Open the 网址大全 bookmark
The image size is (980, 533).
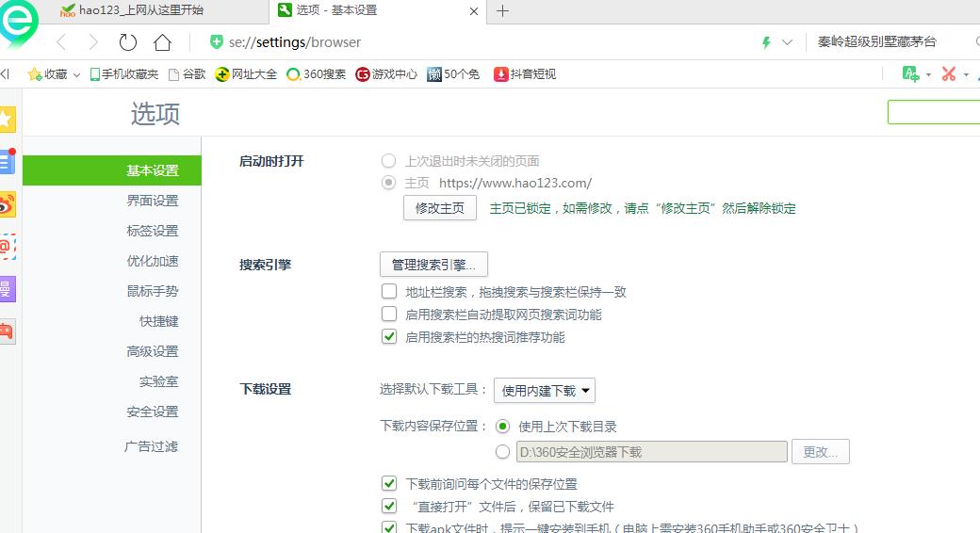pyautogui.click(x=246, y=74)
